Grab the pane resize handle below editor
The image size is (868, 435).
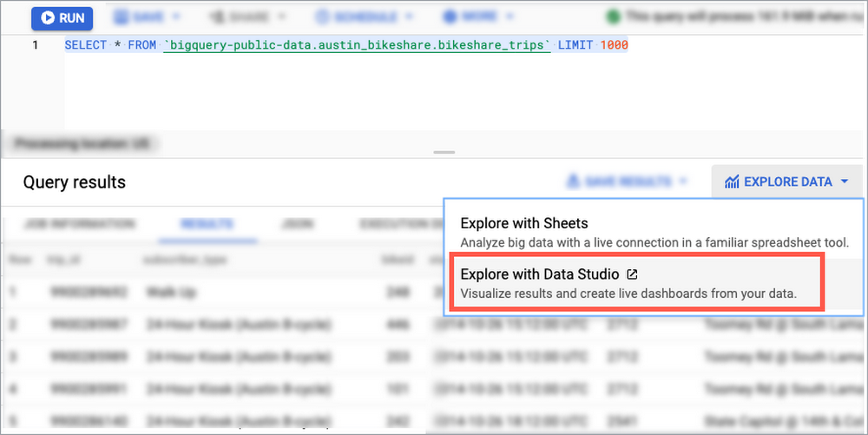444,153
